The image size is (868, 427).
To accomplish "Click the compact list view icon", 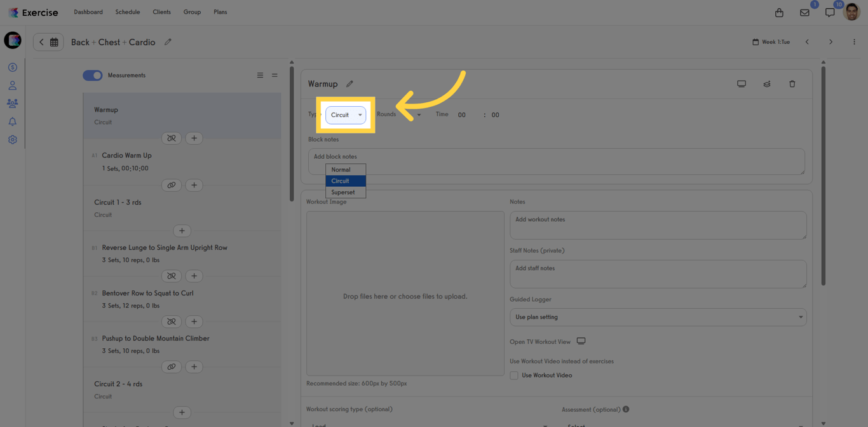I will pyautogui.click(x=275, y=76).
